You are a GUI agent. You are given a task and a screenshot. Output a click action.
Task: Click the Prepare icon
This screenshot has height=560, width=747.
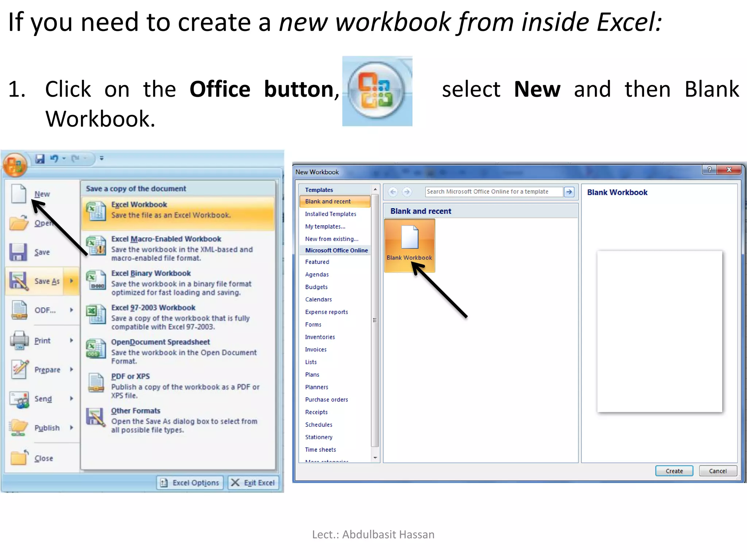click(x=20, y=369)
